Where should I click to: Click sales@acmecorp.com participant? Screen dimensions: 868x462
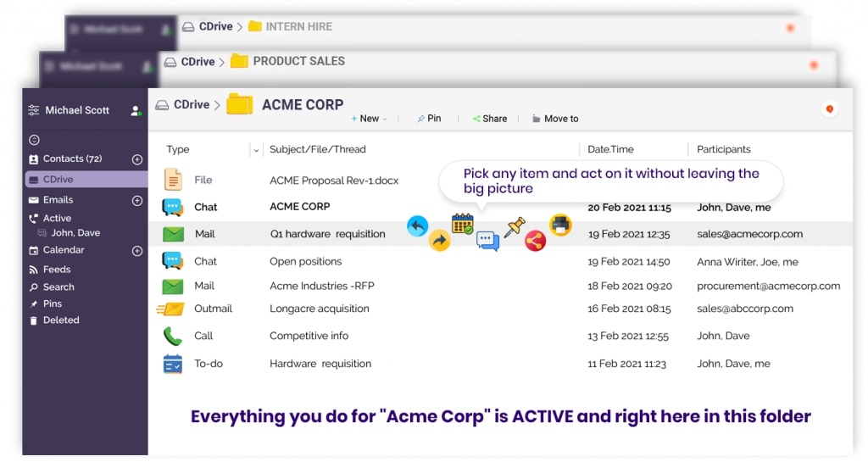point(749,234)
